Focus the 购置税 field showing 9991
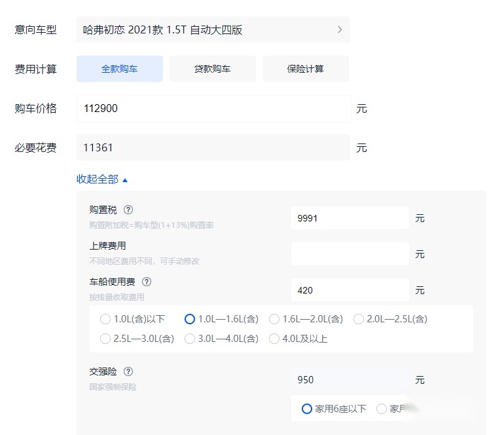The width and height of the screenshot is (504, 435). click(x=350, y=218)
